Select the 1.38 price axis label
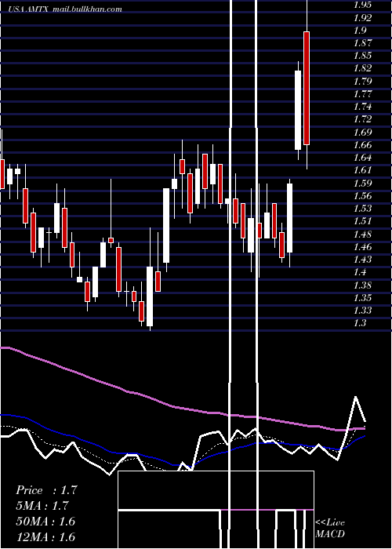392x549 pixels. click(362, 285)
